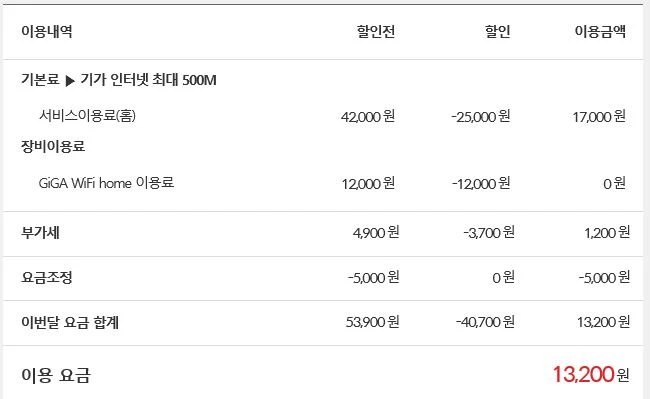650x399 pixels.
Task: Click the red 13,200 final amount
Action: [x=583, y=375]
